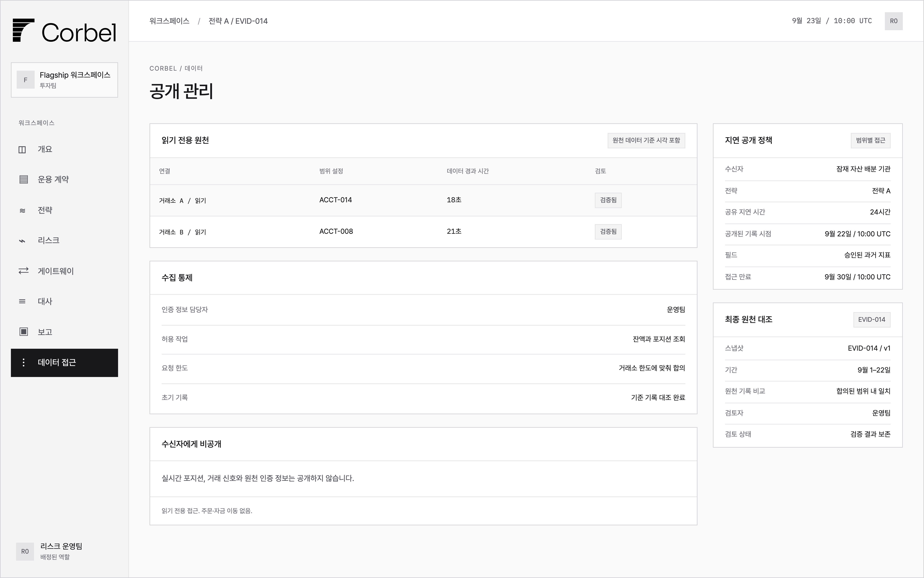This screenshot has height=578, width=924.
Task: Click the ACCT-014 cell
Action: coord(336,200)
